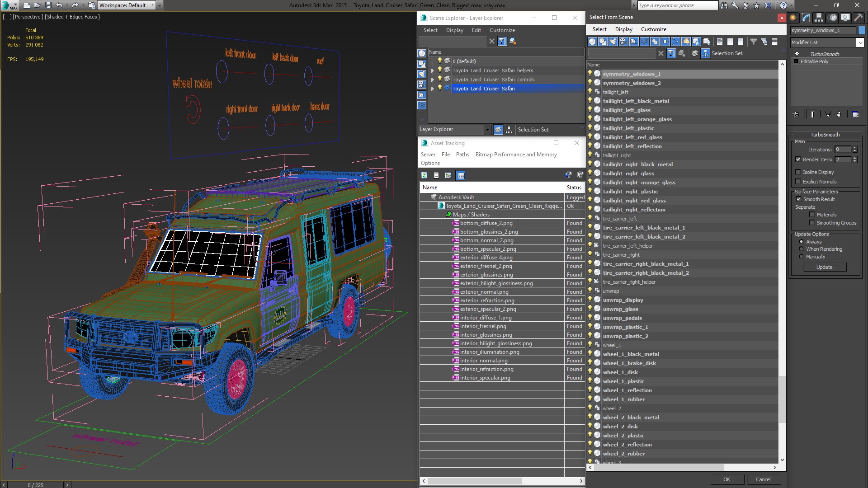
Task: Expand Toyota_Land_Cruiser_Safari_controls layer
Action: tap(433, 80)
